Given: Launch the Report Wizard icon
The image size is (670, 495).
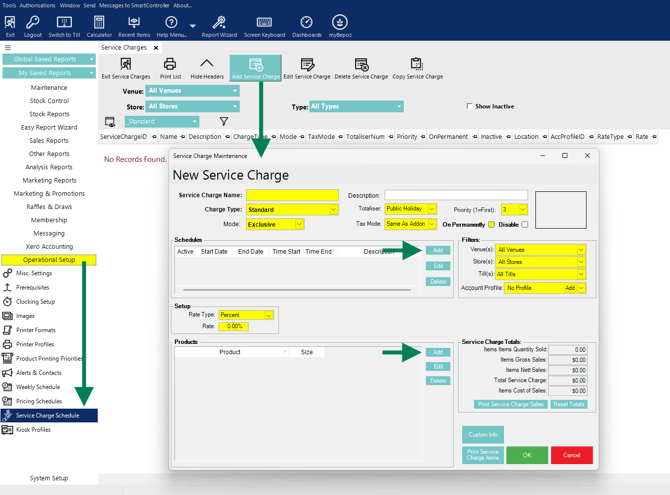Looking at the screenshot, I should coord(219,27).
